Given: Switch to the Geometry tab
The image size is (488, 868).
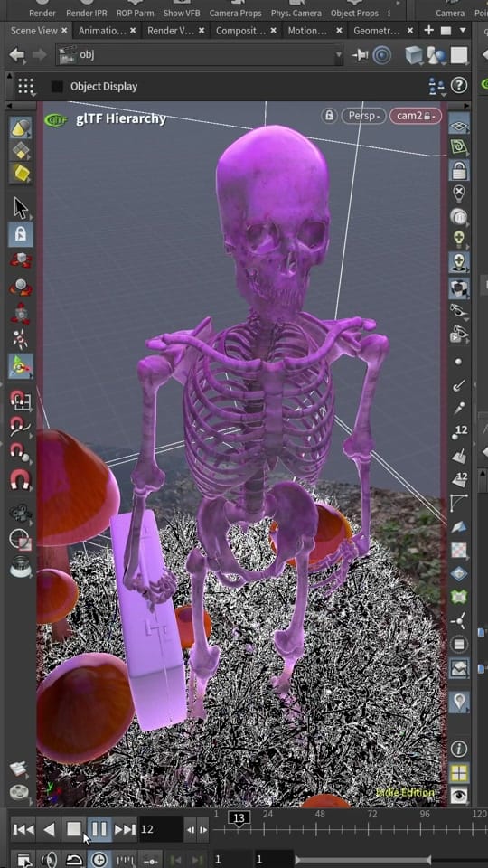Looking at the screenshot, I should [376, 31].
